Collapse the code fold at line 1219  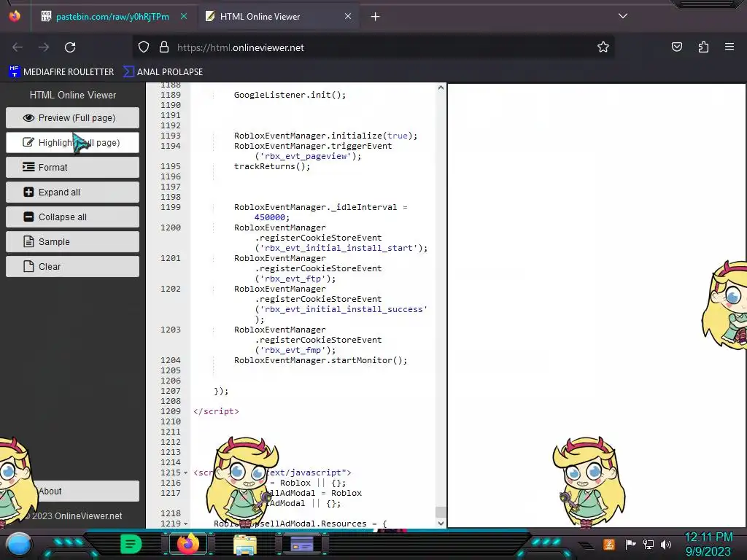pyautogui.click(x=186, y=524)
